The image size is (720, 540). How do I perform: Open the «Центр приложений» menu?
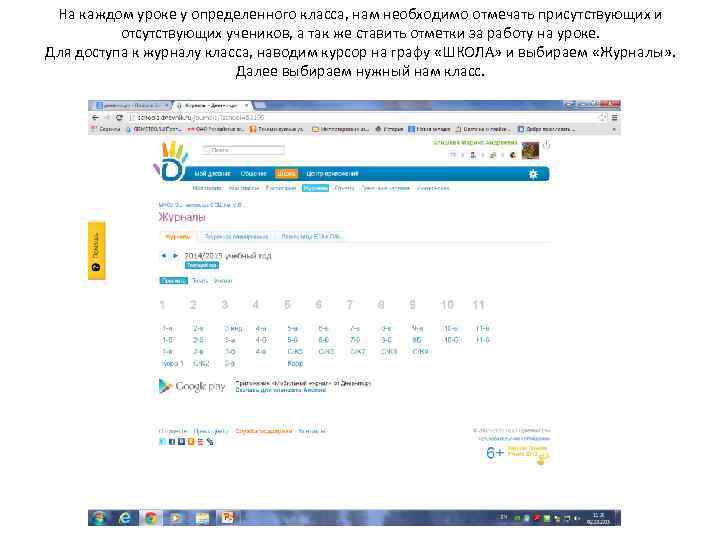pyautogui.click(x=332, y=174)
